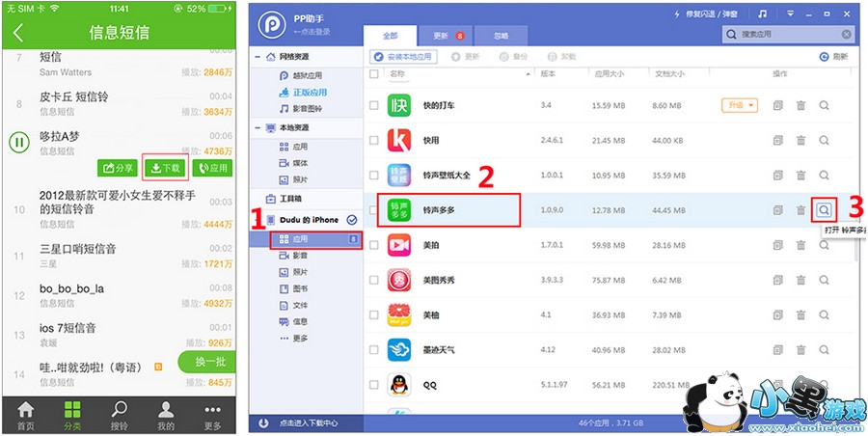This screenshot has height=436, width=868.
Task: Toggle the select-all checkbox in the header
Action: coord(374,73)
